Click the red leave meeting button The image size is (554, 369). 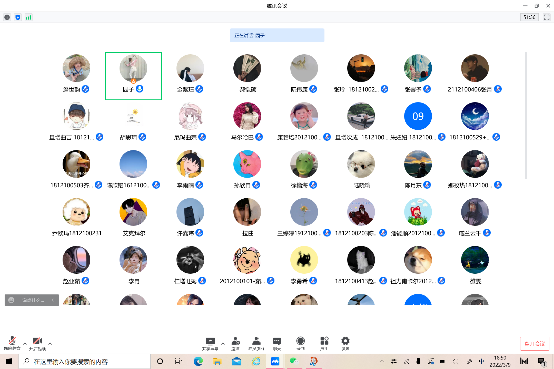(x=535, y=343)
